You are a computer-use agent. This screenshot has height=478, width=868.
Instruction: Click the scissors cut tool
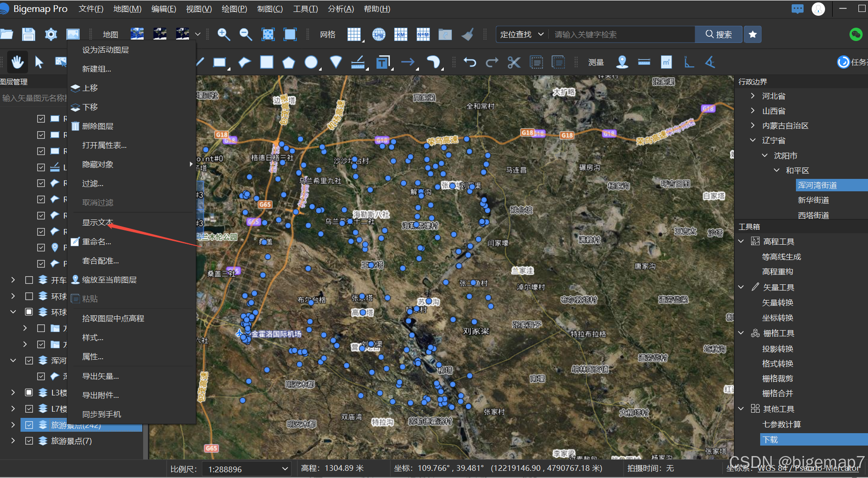click(x=514, y=62)
